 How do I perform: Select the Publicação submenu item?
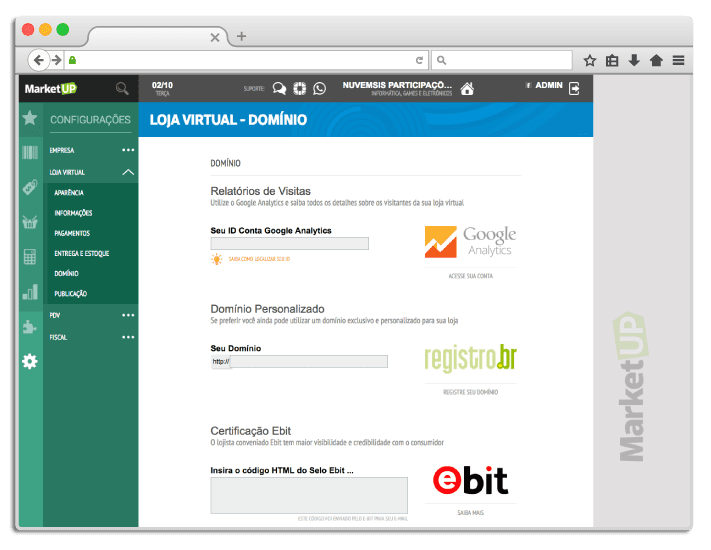[70, 294]
